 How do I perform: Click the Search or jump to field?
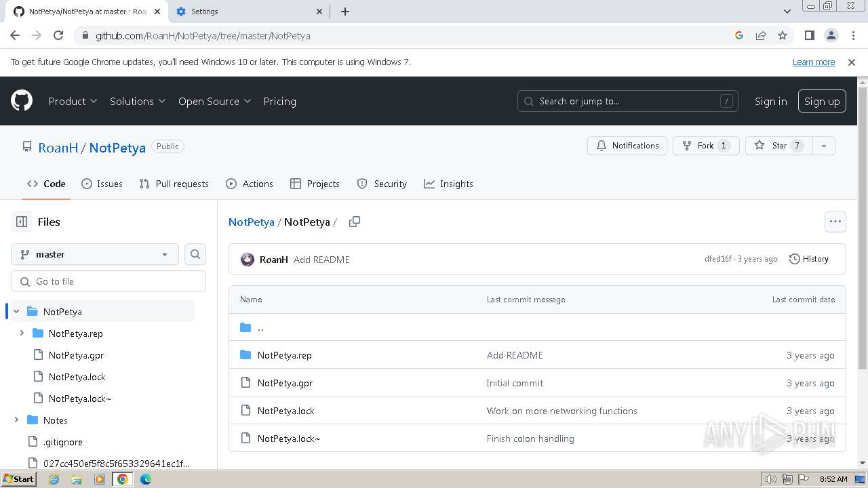pos(627,101)
